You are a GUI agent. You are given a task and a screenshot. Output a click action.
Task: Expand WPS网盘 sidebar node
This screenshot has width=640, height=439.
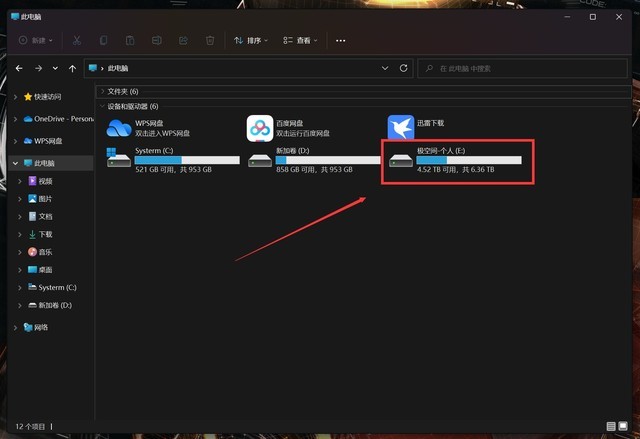pyautogui.click(x=16, y=141)
